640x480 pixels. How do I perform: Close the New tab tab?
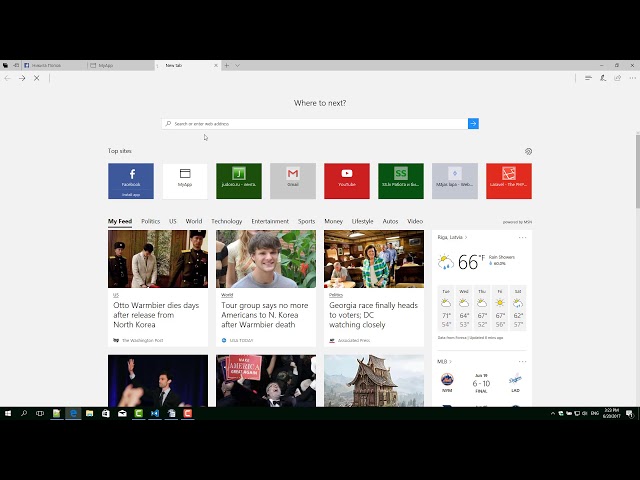216,65
